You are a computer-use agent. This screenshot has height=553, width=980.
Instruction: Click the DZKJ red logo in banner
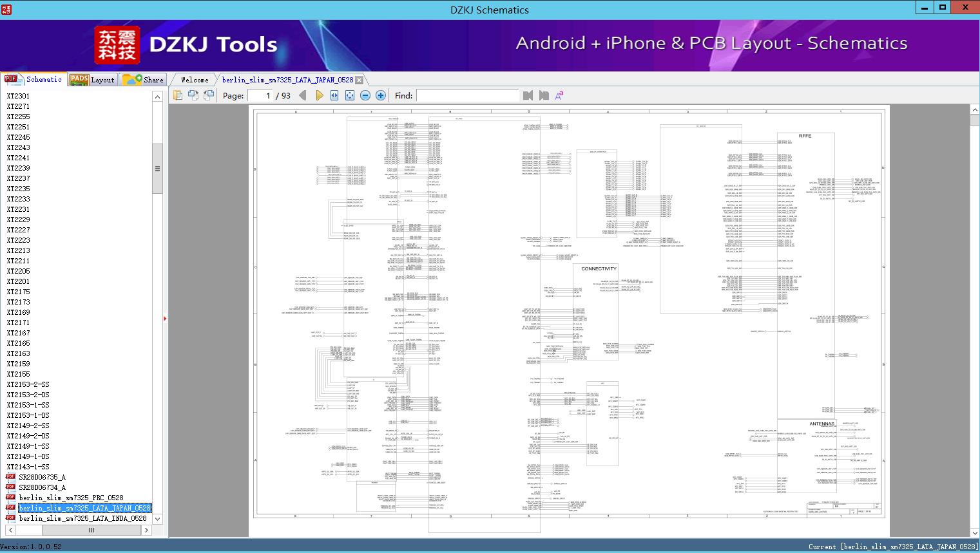[x=117, y=45]
